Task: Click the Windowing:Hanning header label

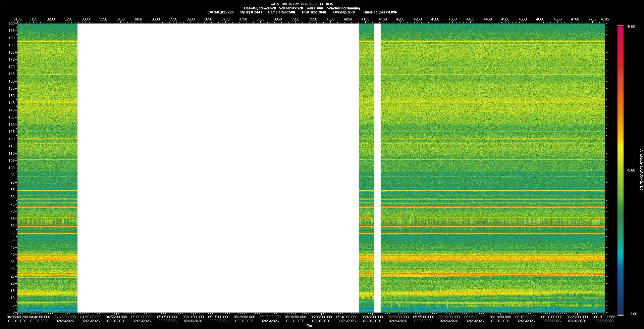Action: (x=343, y=8)
